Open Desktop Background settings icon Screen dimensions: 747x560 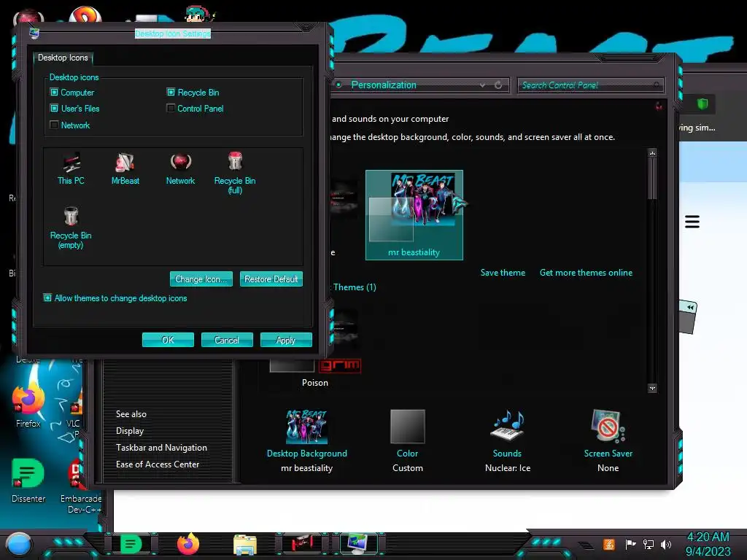307,427
